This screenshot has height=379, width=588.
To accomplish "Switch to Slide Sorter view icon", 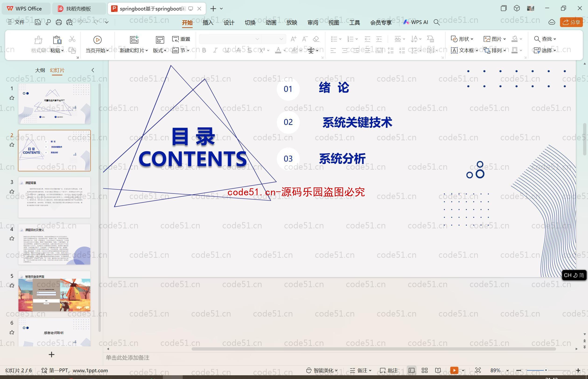I will pyautogui.click(x=424, y=370).
